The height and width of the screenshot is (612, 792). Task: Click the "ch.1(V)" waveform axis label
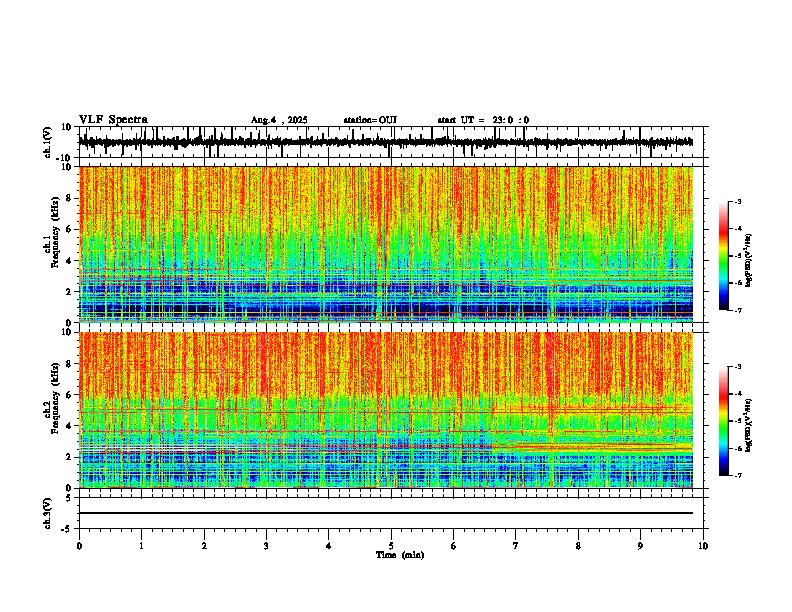pos(48,142)
